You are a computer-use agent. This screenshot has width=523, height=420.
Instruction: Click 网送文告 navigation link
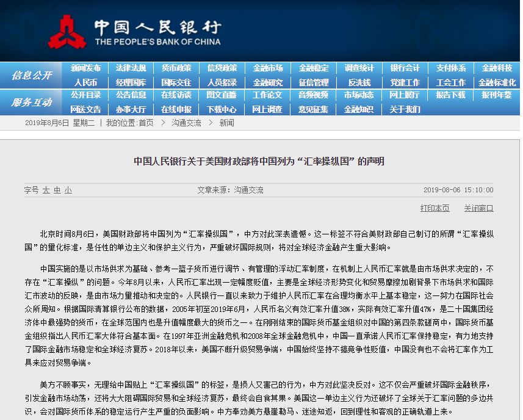[85, 109]
